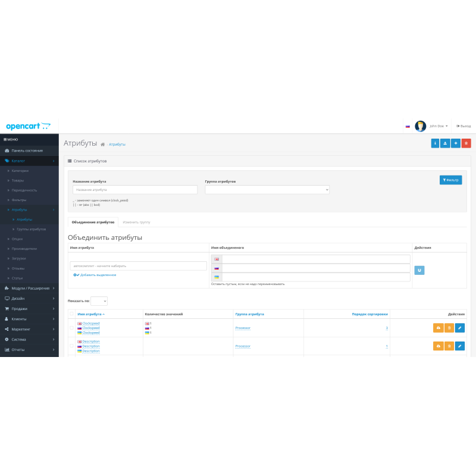476x476 pixels.
Task: Open the Маркетинг menu in the sidebar
Action: (21, 329)
